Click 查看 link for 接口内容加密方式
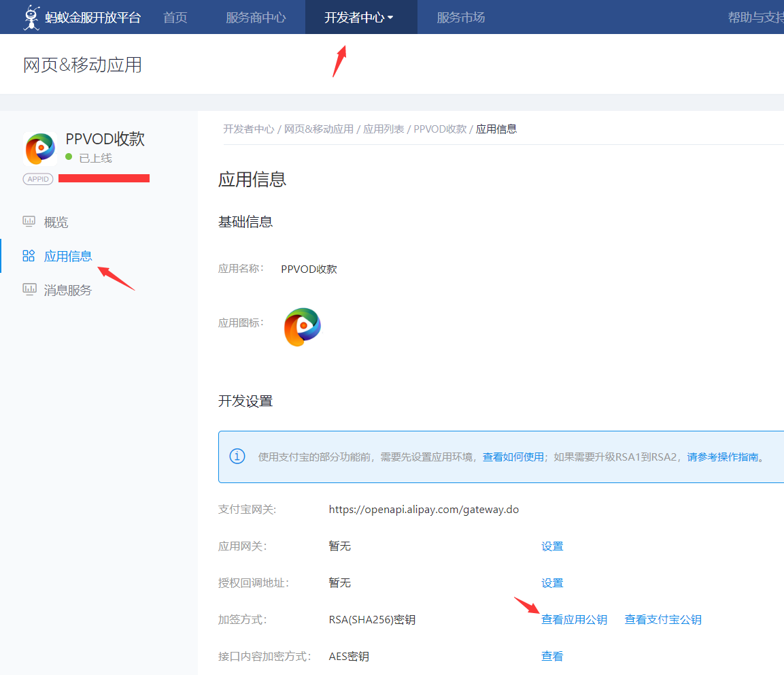784x675 pixels. point(552,656)
